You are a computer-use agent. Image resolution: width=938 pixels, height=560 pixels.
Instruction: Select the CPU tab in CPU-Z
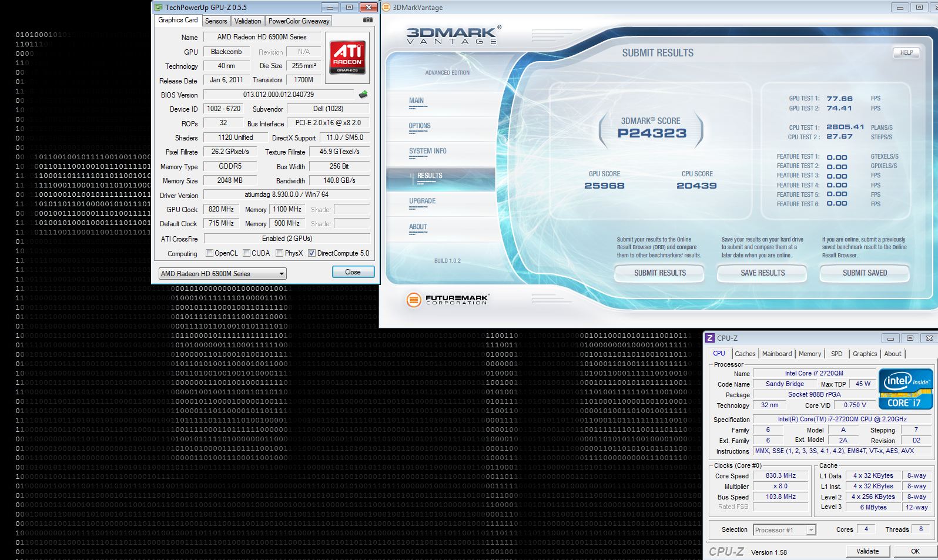(719, 353)
